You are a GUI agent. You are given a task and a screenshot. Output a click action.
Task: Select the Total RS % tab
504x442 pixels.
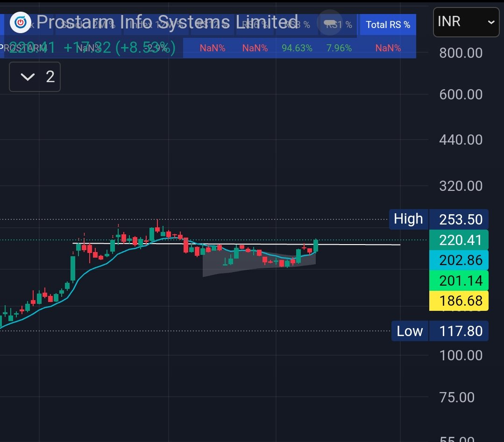[x=388, y=24]
